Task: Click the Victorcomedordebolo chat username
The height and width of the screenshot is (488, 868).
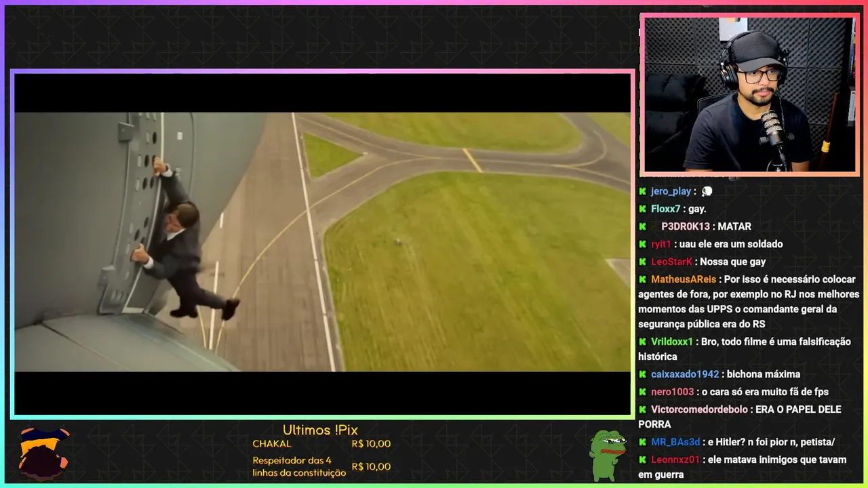Action: pos(699,409)
